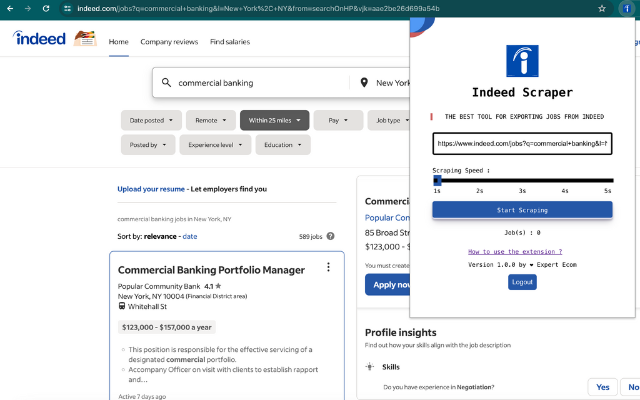Click the rating star after 4.1

pyautogui.click(x=218, y=286)
